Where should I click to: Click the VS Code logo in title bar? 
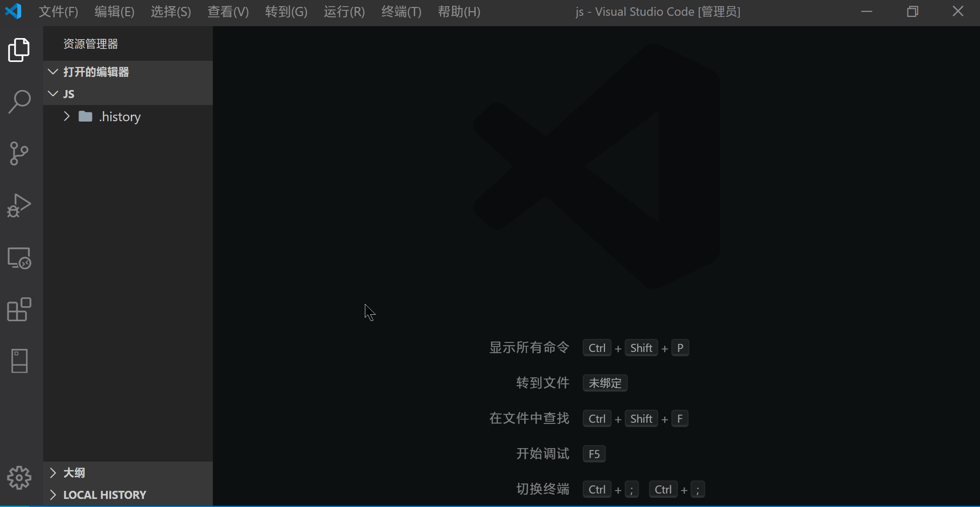[13, 11]
